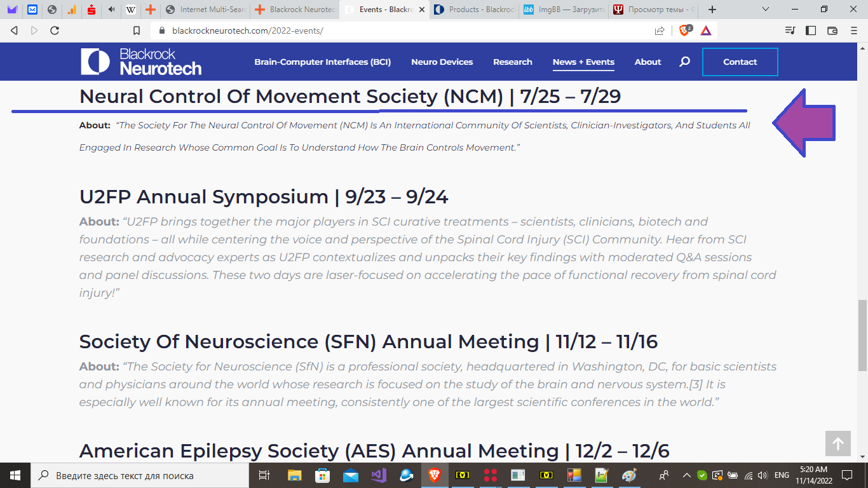Viewport: 868px width, 488px height.
Task: Open the News + Events menu
Action: coord(583,62)
